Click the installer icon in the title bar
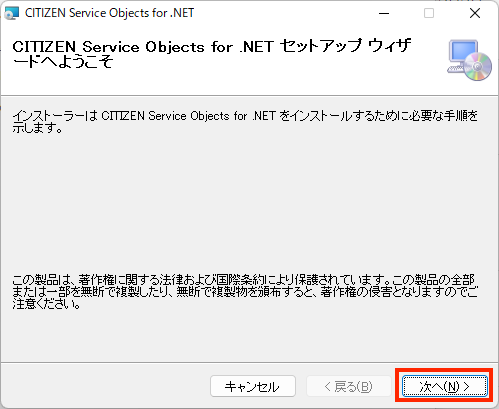Screen dimensions: 499x409 click(x=12, y=13)
